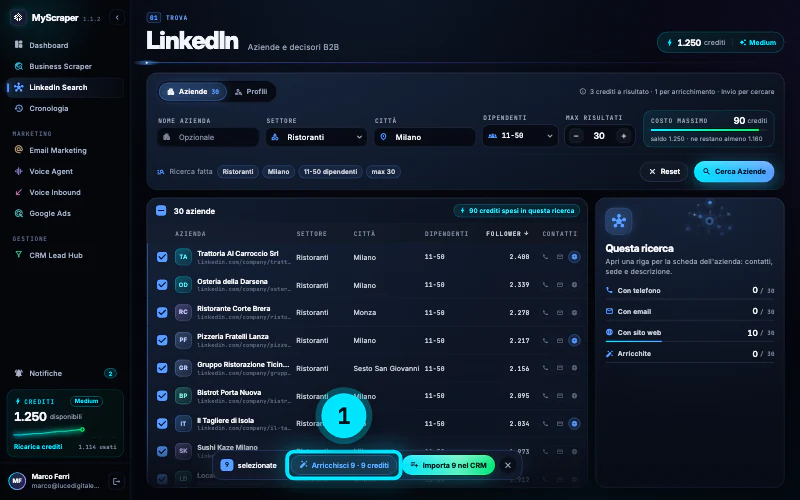
Task: Switch to the Profili tab
Action: click(251, 92)
